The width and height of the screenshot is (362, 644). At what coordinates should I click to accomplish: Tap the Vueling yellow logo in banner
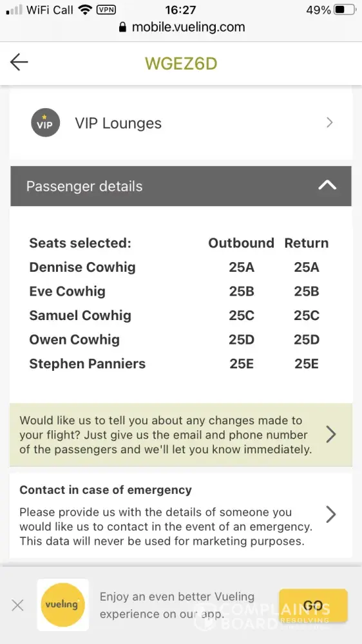coord(62,605)
